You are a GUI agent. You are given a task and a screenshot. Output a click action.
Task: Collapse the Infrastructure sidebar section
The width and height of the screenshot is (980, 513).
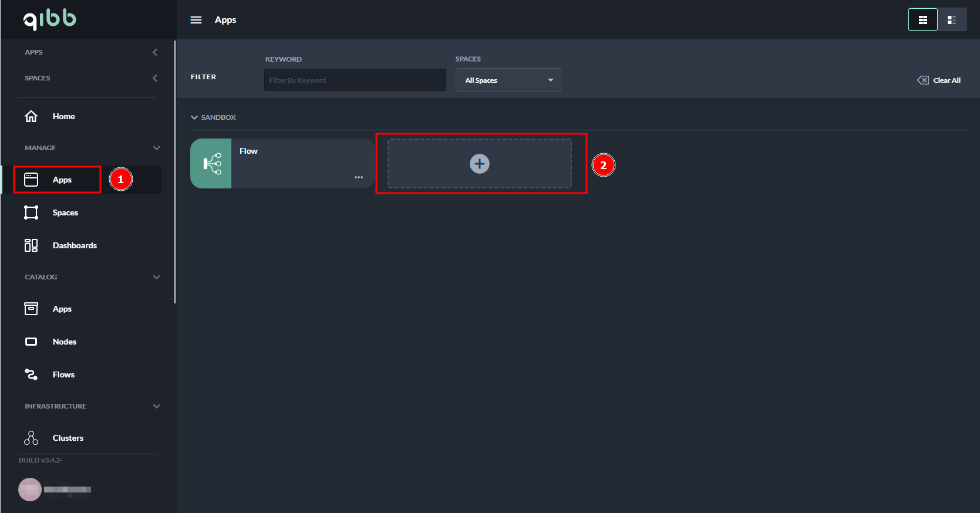(156, 406)
